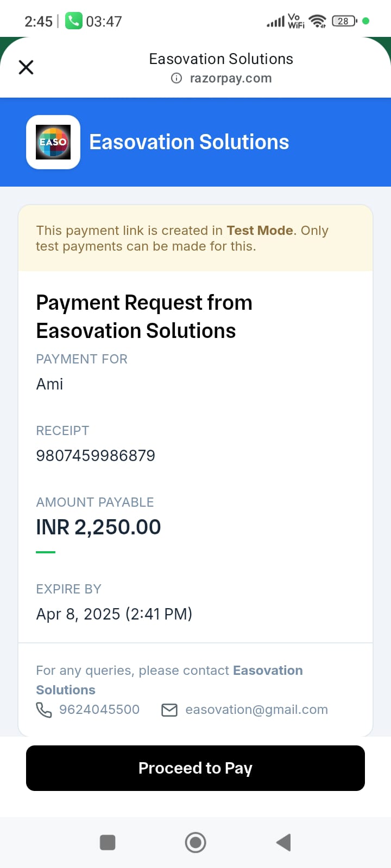Tap the Test Mode warning banner

(x=195, y=238)
